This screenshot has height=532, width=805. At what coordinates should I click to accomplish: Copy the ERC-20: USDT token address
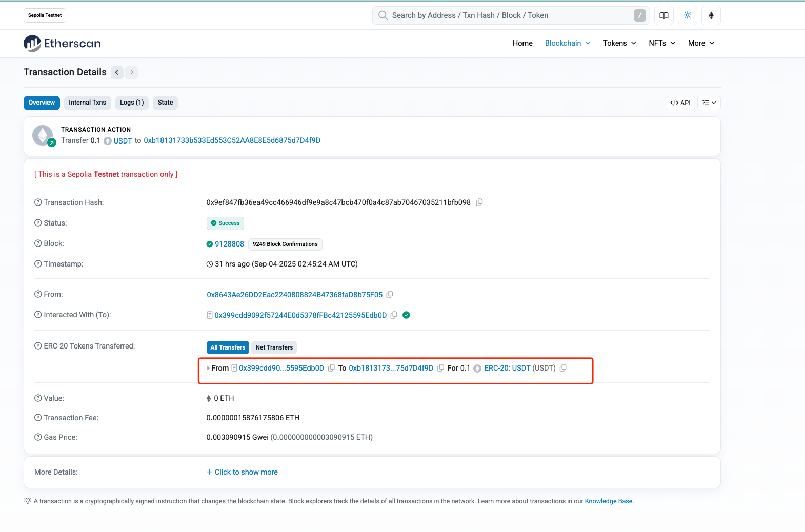pos(563,368)
